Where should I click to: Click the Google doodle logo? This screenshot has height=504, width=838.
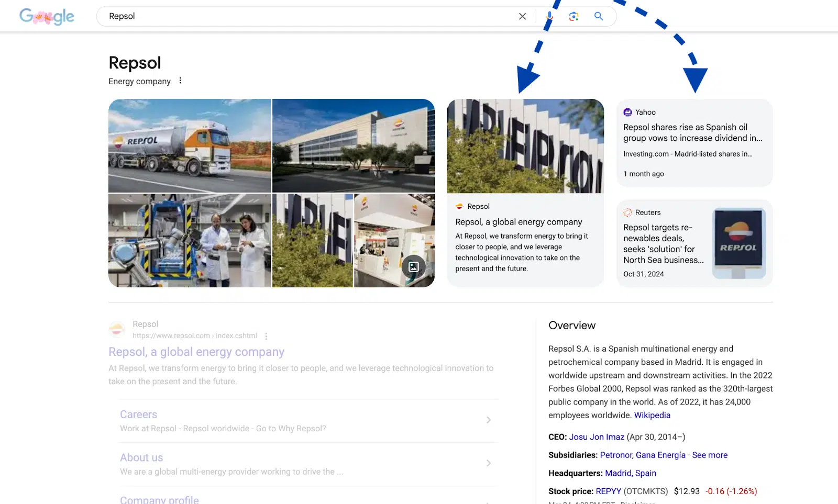coord(46,16)
